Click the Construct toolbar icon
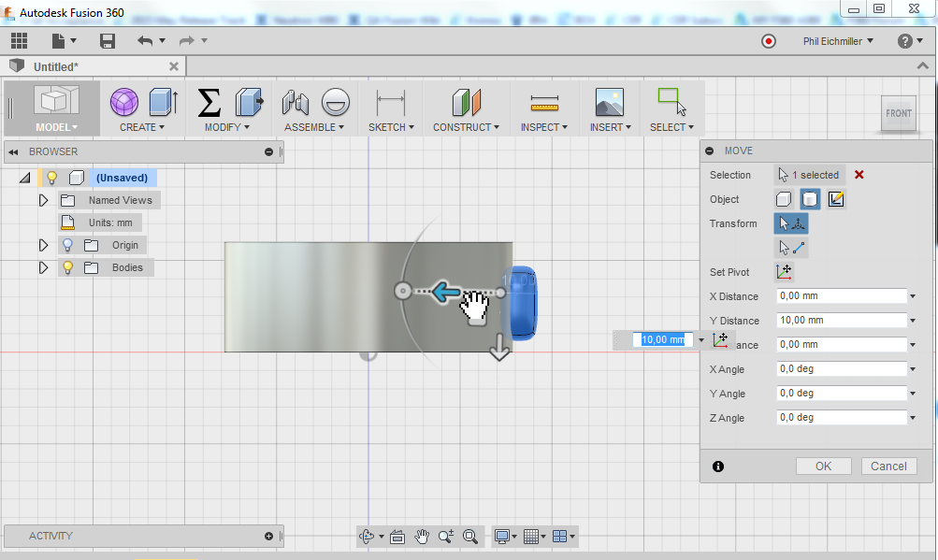 pyautogui.click(x=466, y=103)
